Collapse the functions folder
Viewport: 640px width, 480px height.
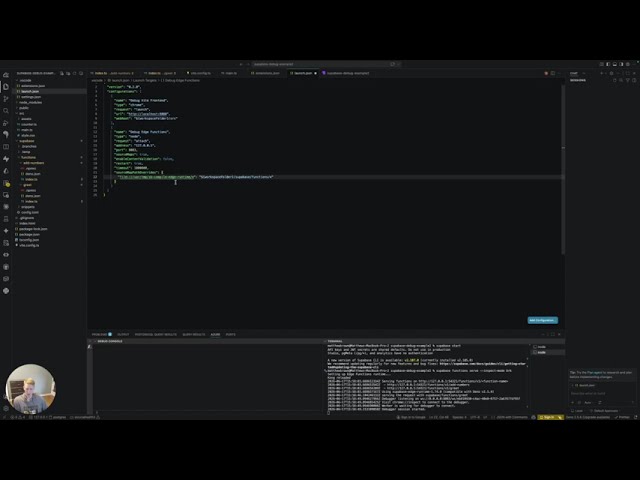50,157
